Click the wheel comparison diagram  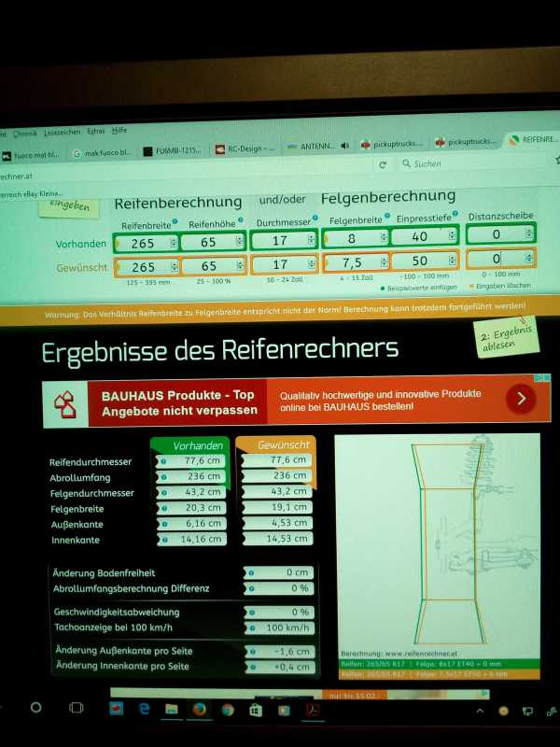point(438,557)
